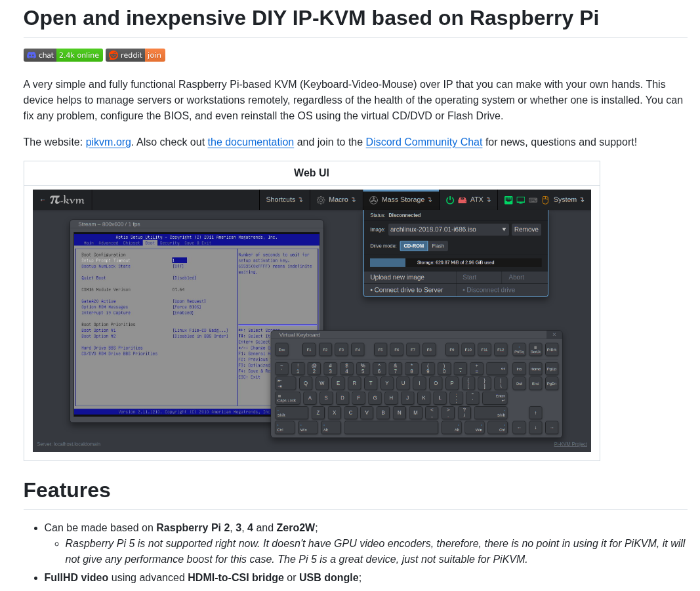
Task: Click the 'Status: Disconnected' text
Action: [x=396, y=215]
